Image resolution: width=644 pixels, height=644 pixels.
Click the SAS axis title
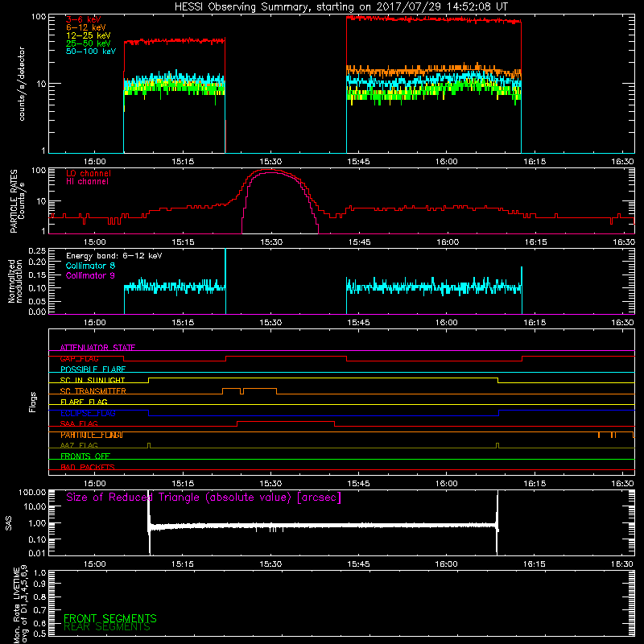click(9, 523)
